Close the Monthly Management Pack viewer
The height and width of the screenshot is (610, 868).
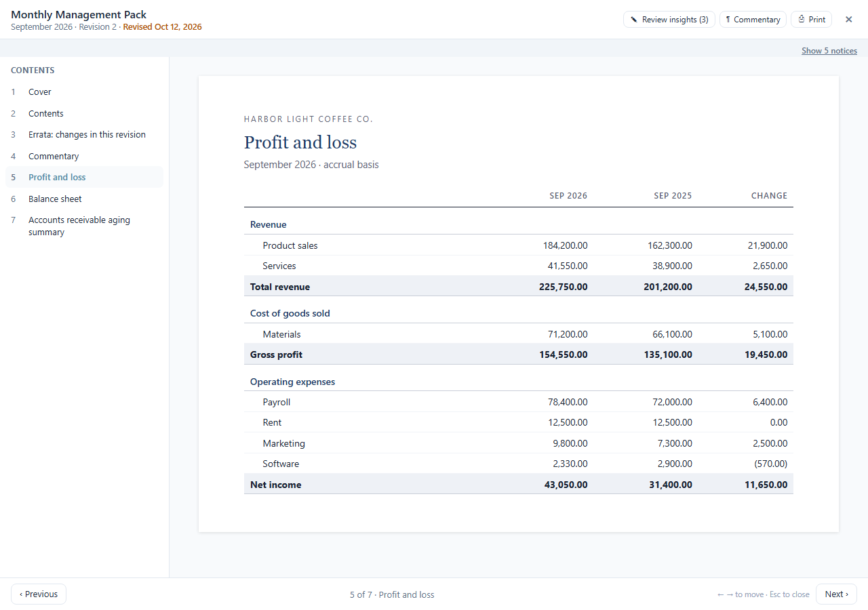pos(848,20)
